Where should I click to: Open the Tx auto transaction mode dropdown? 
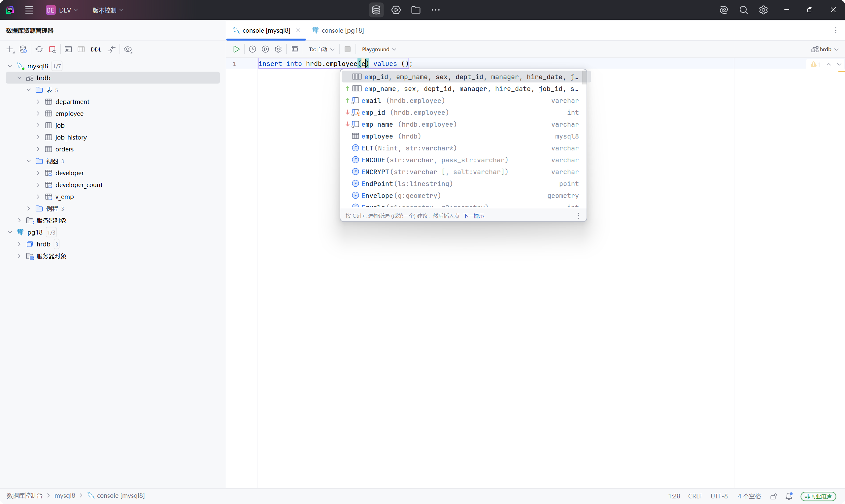point(321,49)
